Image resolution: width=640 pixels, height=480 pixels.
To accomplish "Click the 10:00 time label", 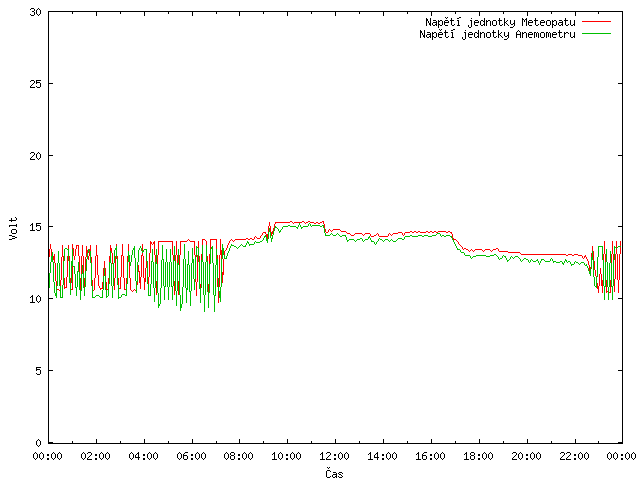I will [x=287, y=456].
